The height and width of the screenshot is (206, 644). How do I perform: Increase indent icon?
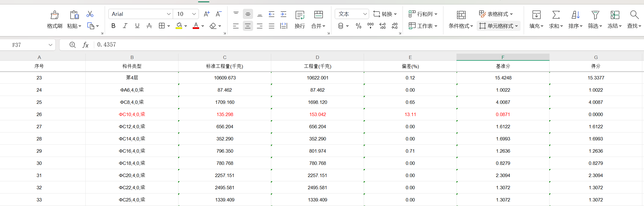click(x=283, y=14)
